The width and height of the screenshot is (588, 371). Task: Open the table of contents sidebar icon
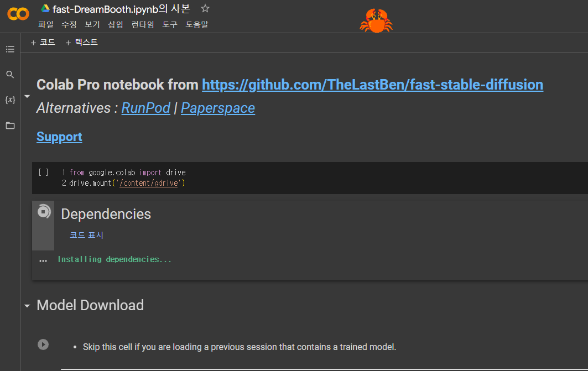tap(10, 49)
